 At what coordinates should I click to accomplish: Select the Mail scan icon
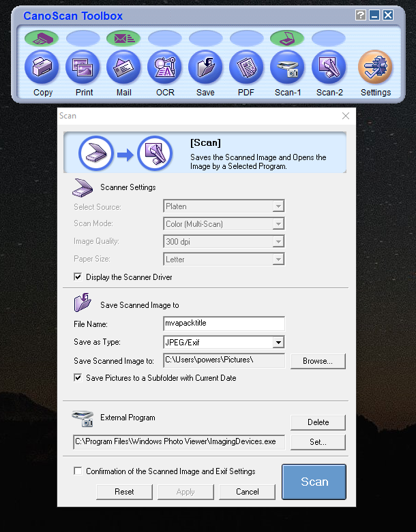tap(123, 67)
